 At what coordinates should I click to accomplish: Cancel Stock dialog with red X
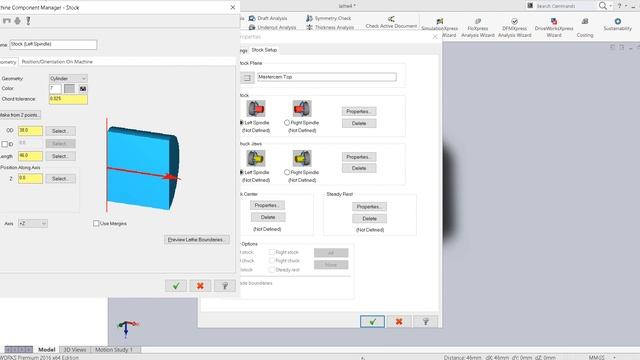[200, 286]
